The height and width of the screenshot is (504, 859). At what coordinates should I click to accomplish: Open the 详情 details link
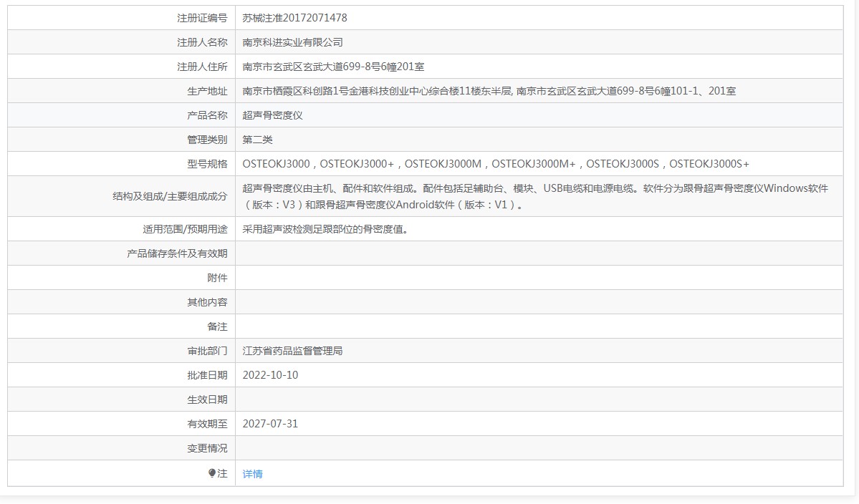tap(253, 474)
